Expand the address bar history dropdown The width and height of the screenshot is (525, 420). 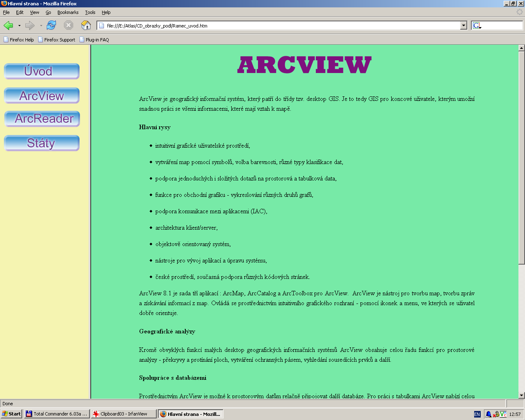click(463, 25)
